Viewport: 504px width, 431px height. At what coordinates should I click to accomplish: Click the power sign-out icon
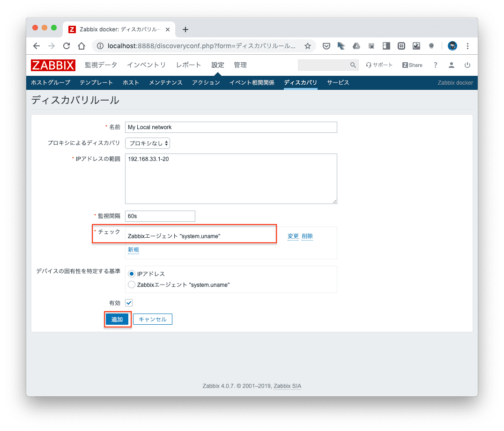pyautogui.click(x=467, y=65)
